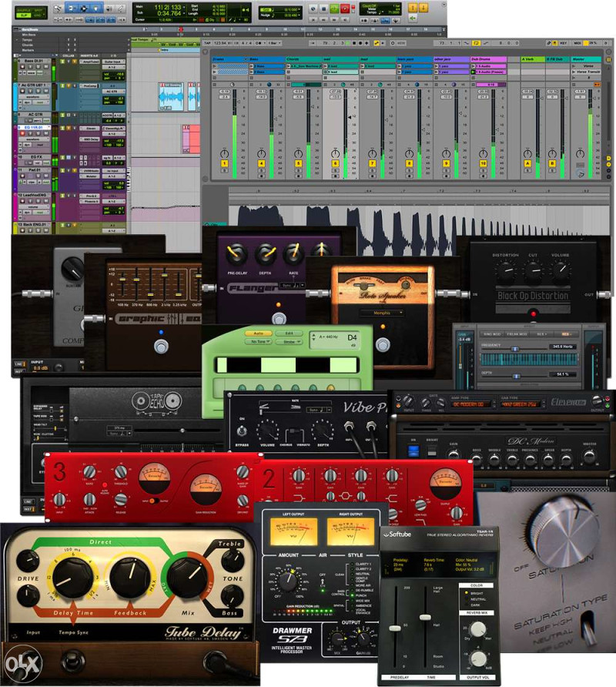Click the green Play button in Pro Tools transport
Screen dimensions: 616x687
click(x=334, y=8)
